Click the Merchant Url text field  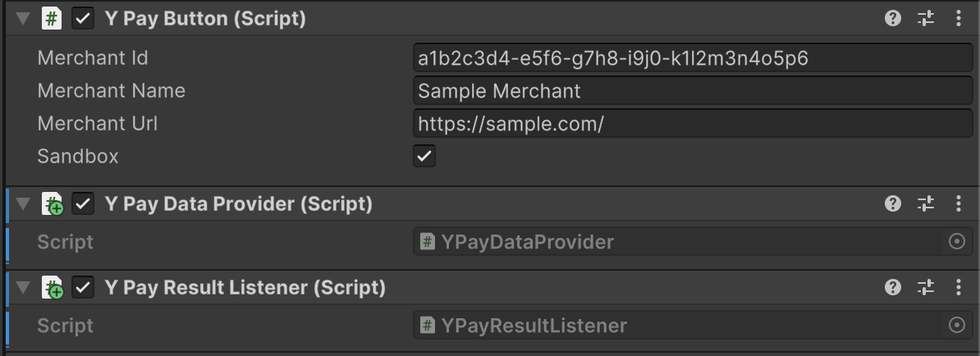(692, 124)
